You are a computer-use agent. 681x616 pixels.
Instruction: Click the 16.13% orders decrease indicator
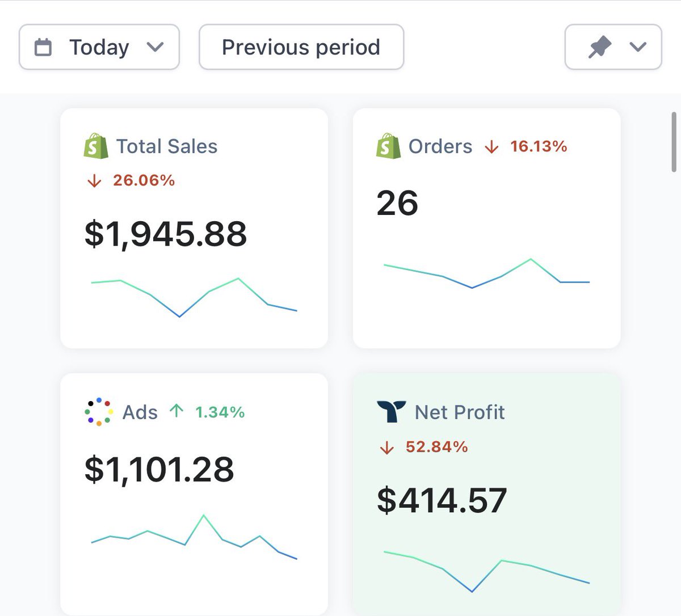[x=526, y=146]
